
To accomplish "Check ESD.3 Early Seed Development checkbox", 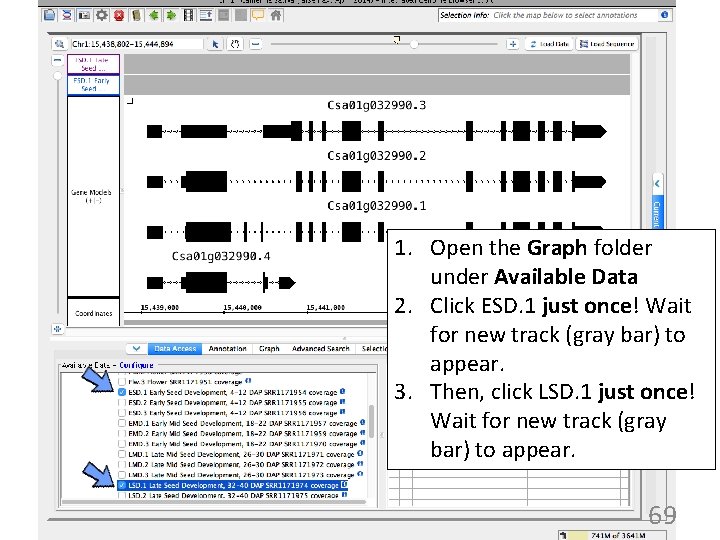I will coord(122,413).
